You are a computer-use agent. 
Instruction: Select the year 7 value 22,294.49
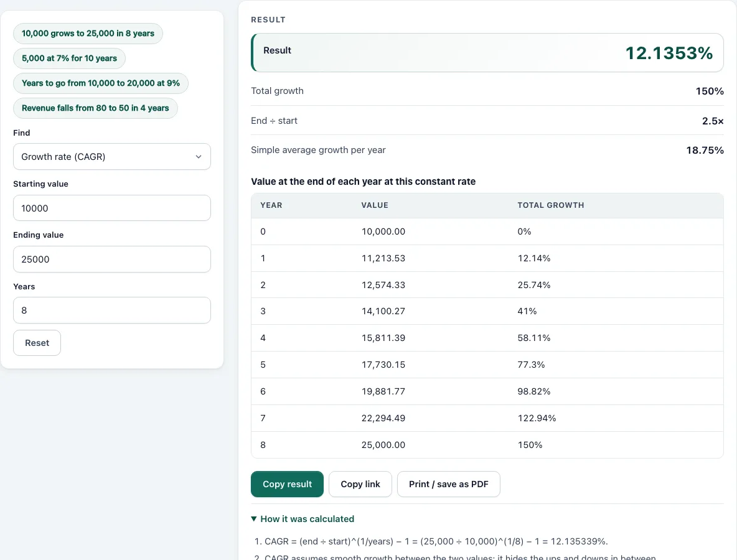383,418
